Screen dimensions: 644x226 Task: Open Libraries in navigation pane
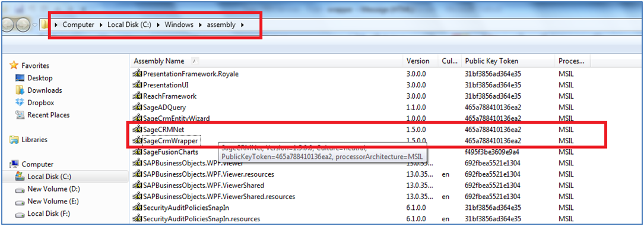click(x=34, y=140)
